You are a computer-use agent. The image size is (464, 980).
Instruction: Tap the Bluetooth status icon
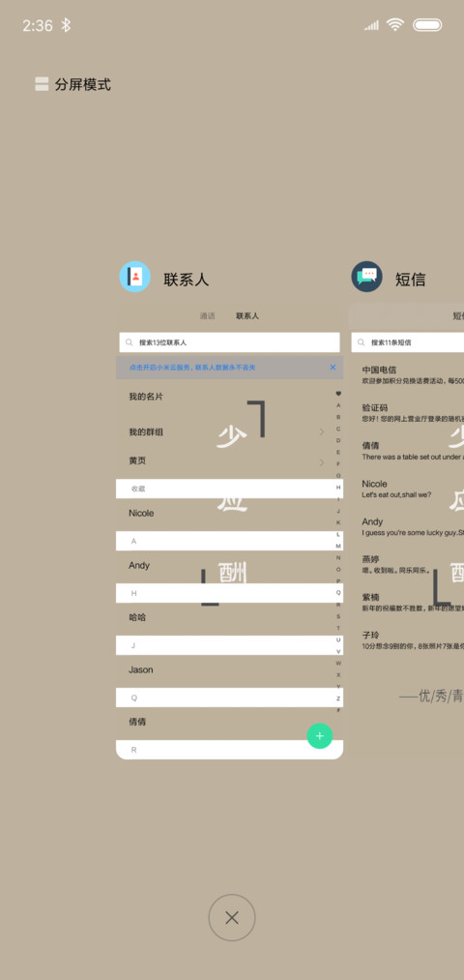pos(66,25)
